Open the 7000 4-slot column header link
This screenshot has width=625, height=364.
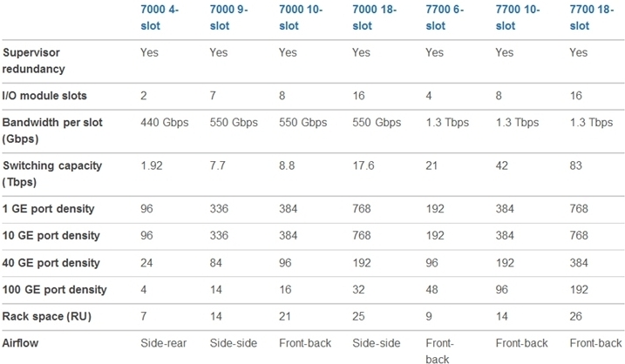[159, 17]
